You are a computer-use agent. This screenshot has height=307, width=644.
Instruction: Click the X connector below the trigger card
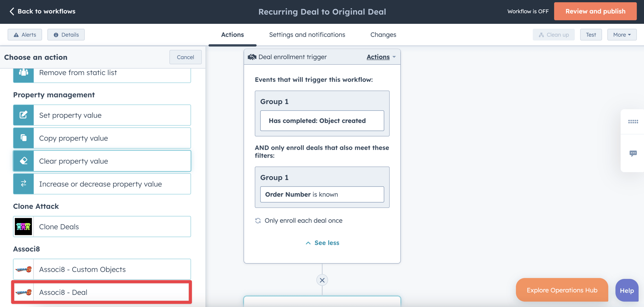322,280
